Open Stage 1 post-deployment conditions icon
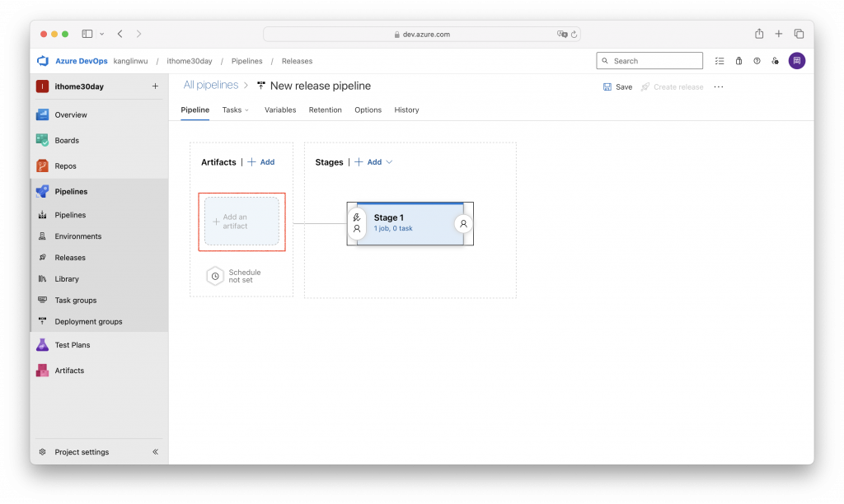Screen dimensions: 844x504 tap(463, 223)
